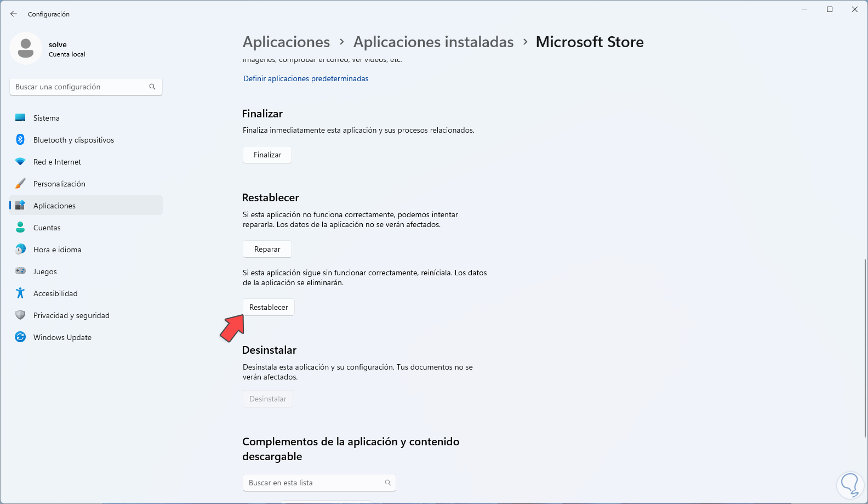Click the Reparar button
Image resolution: width=868 pixels, height=504 pixels.
click(x=267, y=249)
